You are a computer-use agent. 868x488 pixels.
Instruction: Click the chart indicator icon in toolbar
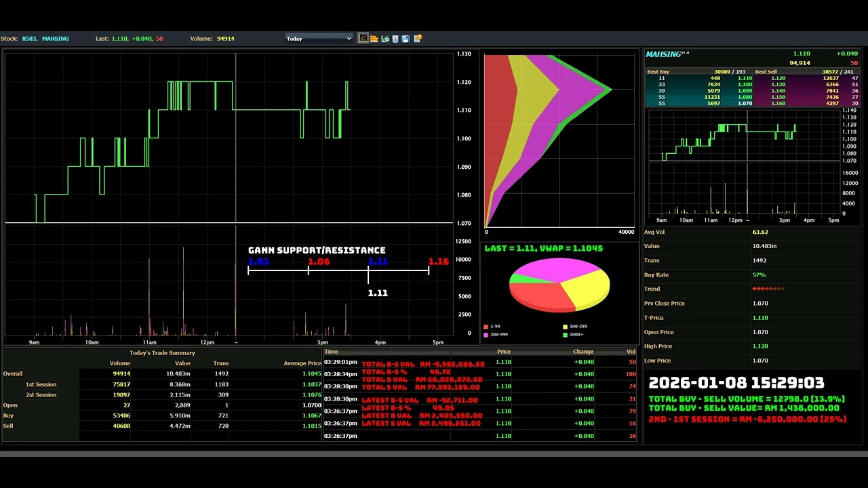(x=363, y=39)
